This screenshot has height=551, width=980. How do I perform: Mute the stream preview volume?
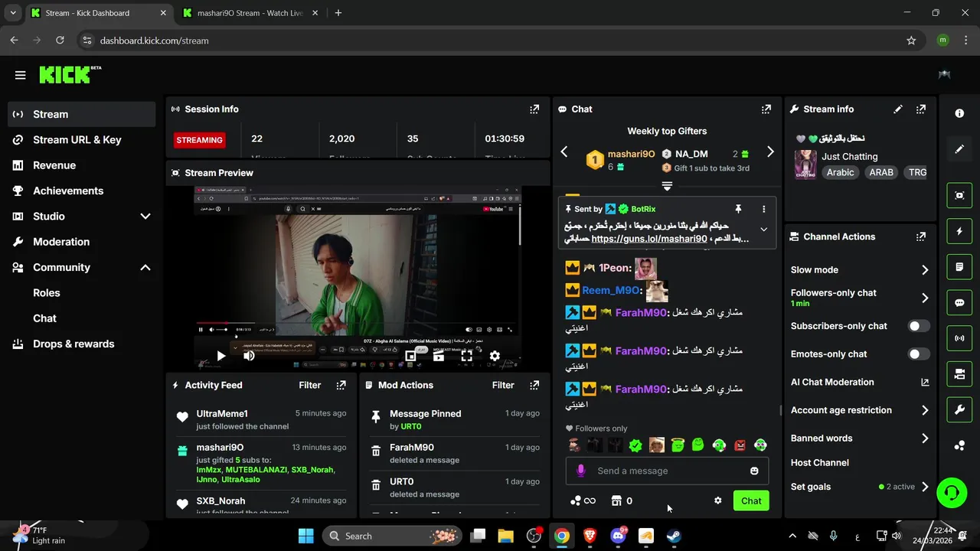coord(249,356)
